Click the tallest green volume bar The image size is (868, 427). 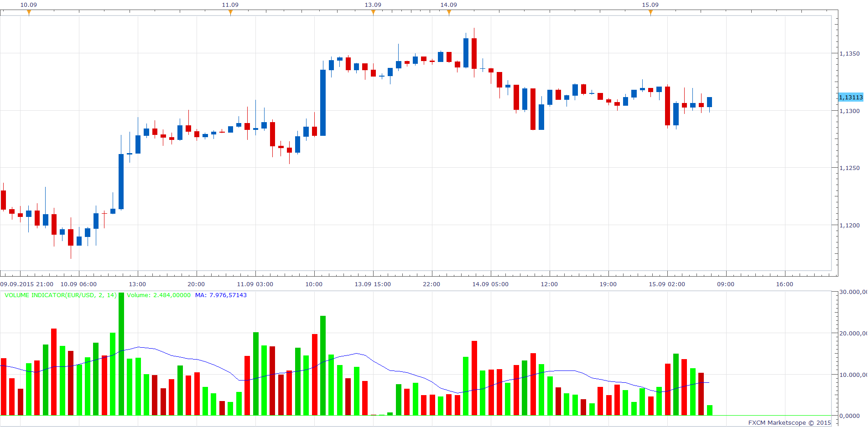coord(121,354)
